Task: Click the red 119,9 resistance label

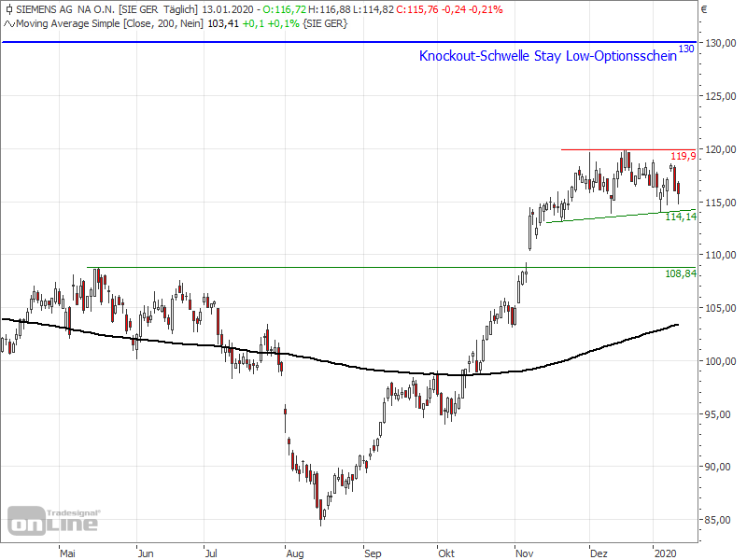Action: tap(684, 156)
